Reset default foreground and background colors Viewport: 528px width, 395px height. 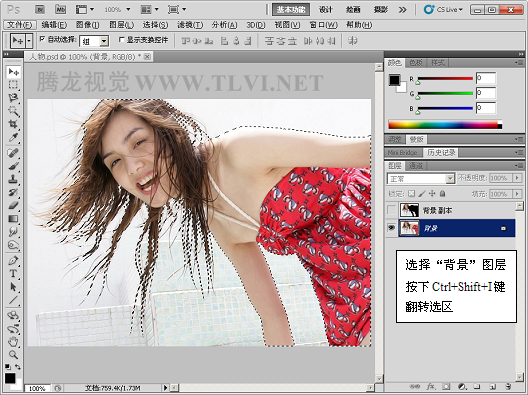pos(8,366)
